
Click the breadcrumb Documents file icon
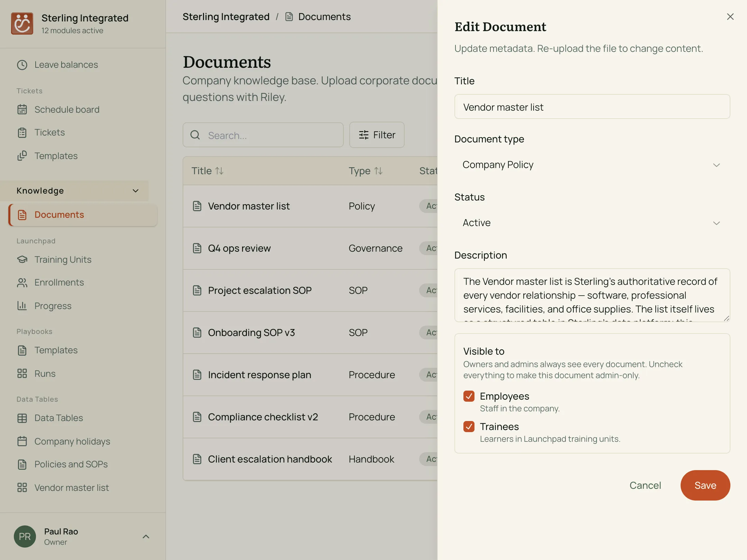coord(289,17)
